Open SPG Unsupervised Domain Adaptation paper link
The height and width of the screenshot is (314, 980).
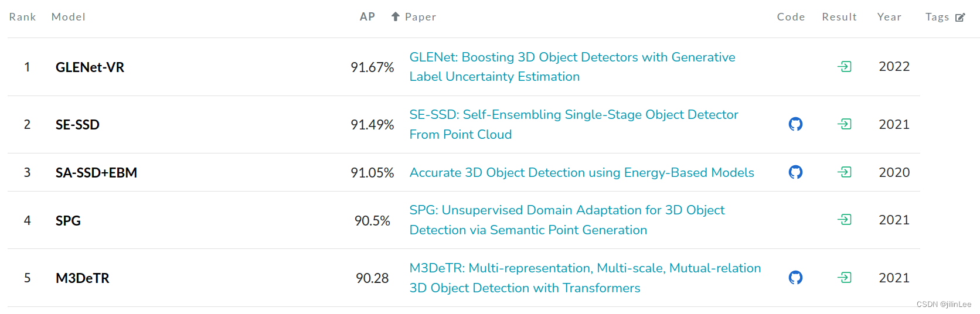(x=567, y=210)
